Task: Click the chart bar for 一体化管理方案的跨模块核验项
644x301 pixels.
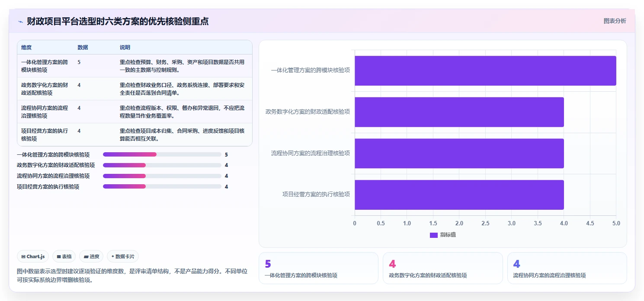Action: point(485,70)
